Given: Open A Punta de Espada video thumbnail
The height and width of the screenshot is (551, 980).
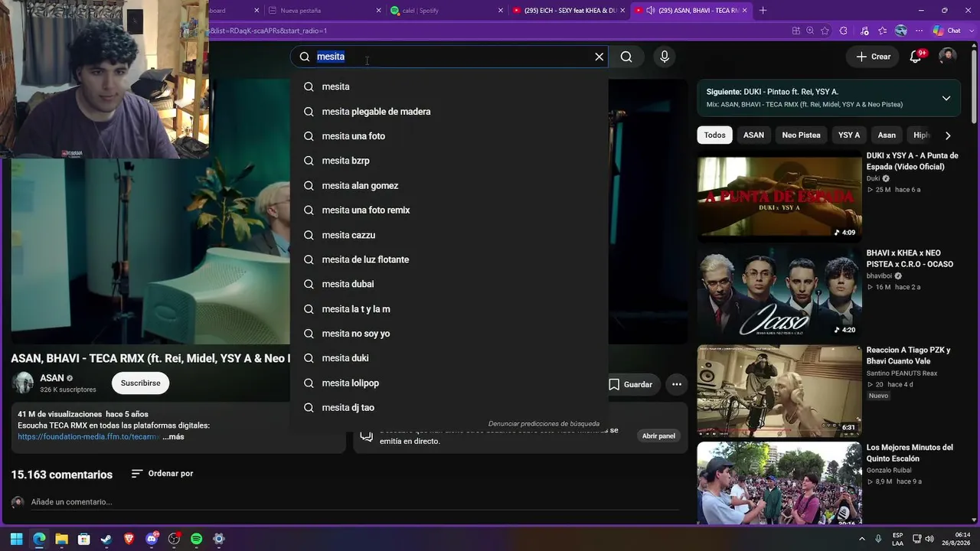Looking at the screenshot, I should tap(779, 197).
